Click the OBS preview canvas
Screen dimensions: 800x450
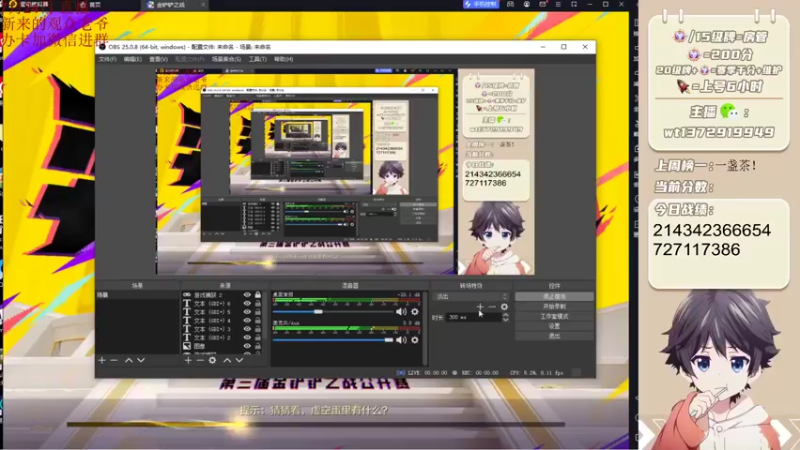pos(345,172)
